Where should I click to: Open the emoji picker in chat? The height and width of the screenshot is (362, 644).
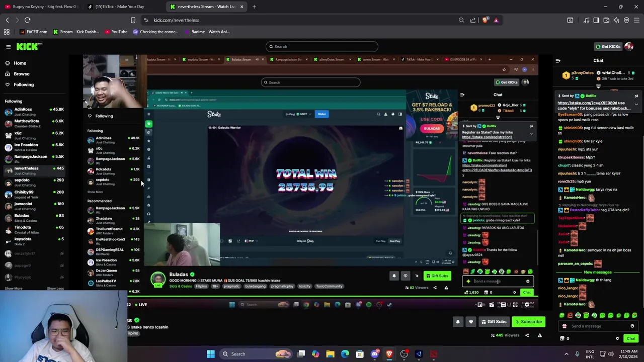[x=632, y=326]
